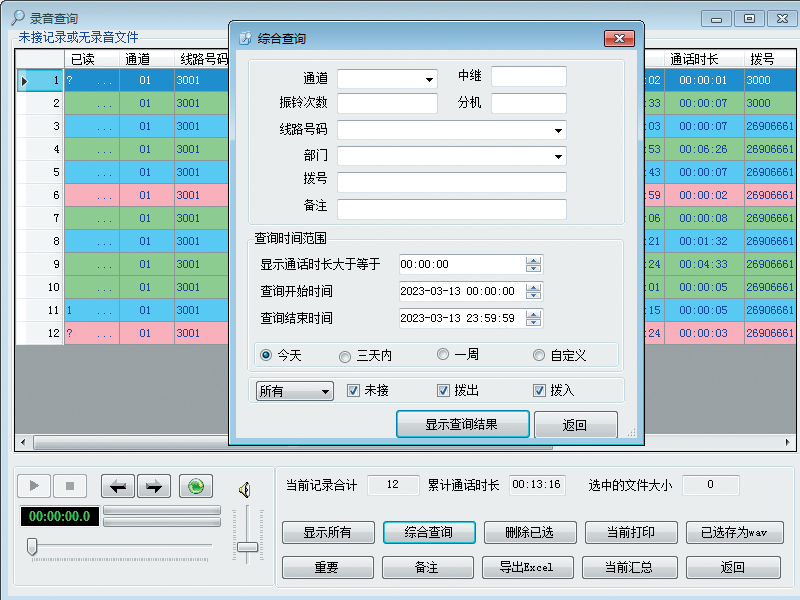Click the magnifier icon in 录音查询 title bar
Image resolution: width=800 pixels, height=600 pixels.
click(x=18, y=17)
